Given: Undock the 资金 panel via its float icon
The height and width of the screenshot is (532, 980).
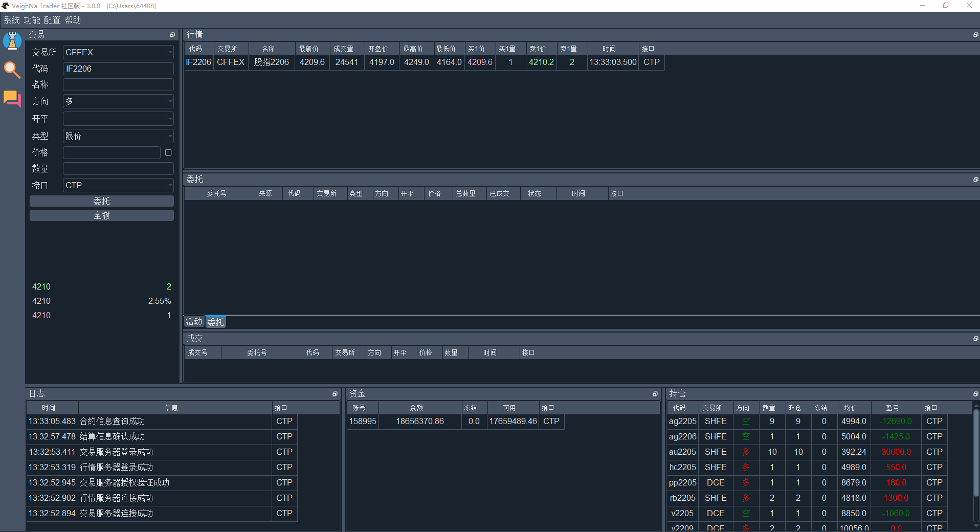Looking at the screenshot, I should tap(655, 394).
